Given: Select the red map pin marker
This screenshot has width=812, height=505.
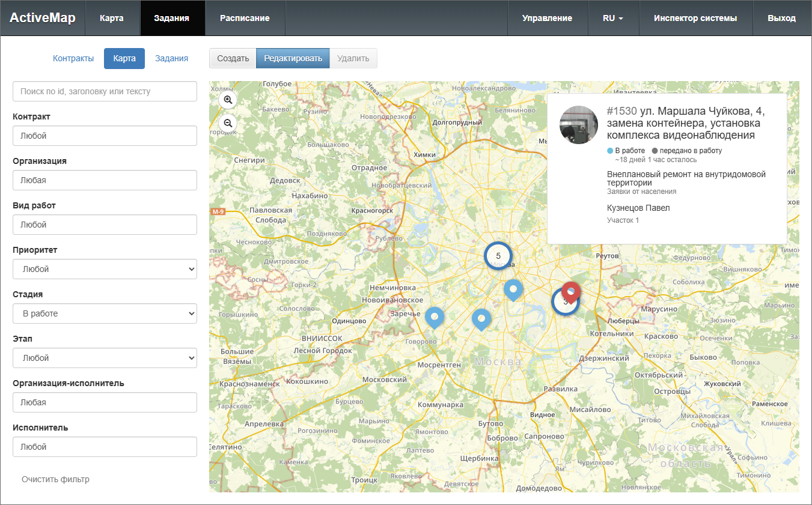Looking at the screenshot, I should coord(570,291).
